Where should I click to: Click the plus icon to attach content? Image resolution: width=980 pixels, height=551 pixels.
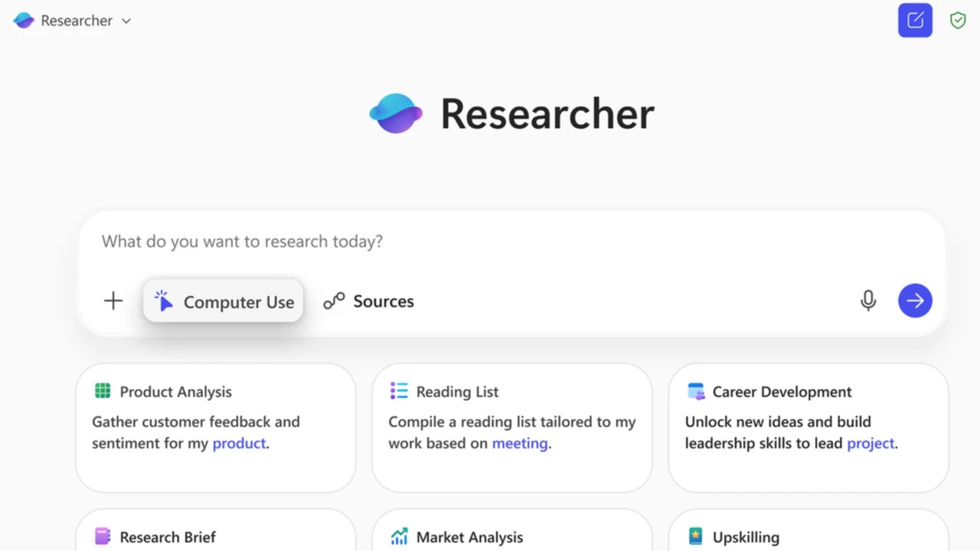coord(113,301)
